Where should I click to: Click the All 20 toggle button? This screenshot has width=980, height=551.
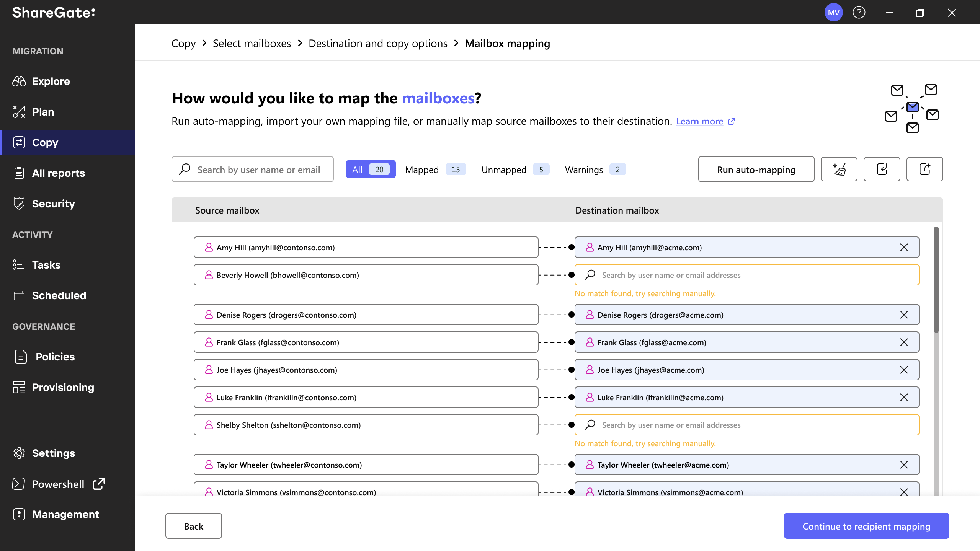pyautogui.click(x=370, y=169)
